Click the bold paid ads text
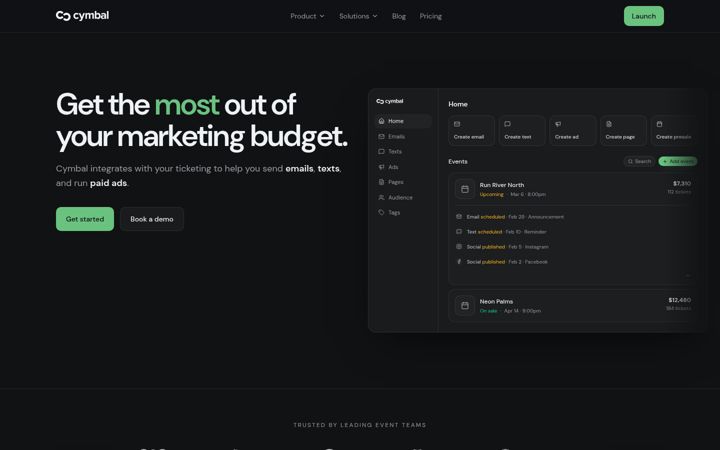This screenshot has width=720, height=450. (108, 183)
